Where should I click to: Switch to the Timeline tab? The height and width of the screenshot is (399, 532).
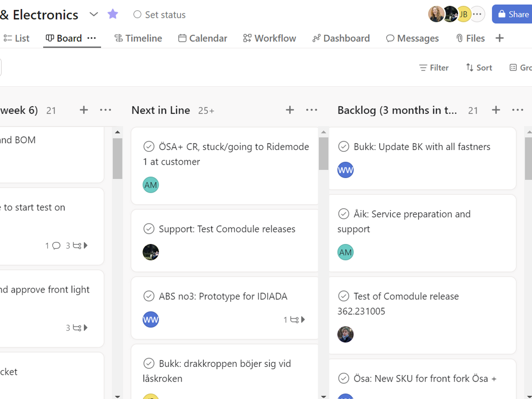coord(138,38)
